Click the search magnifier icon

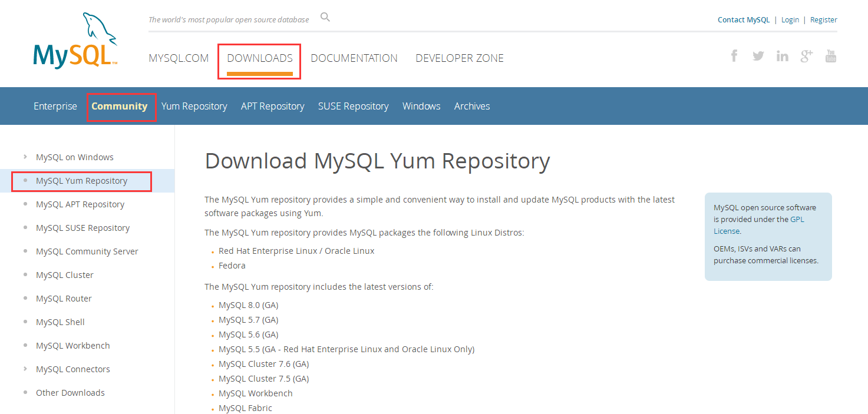pyautogui.click(x=325, y=17)
